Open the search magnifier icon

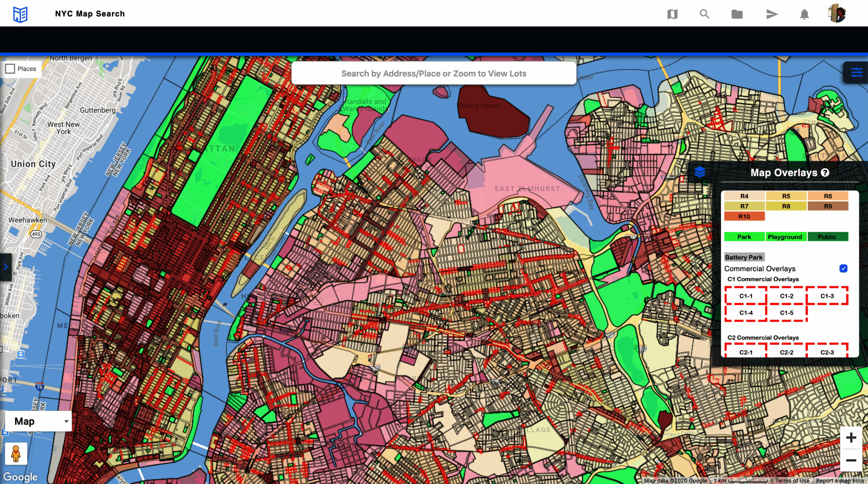[704, 14]
